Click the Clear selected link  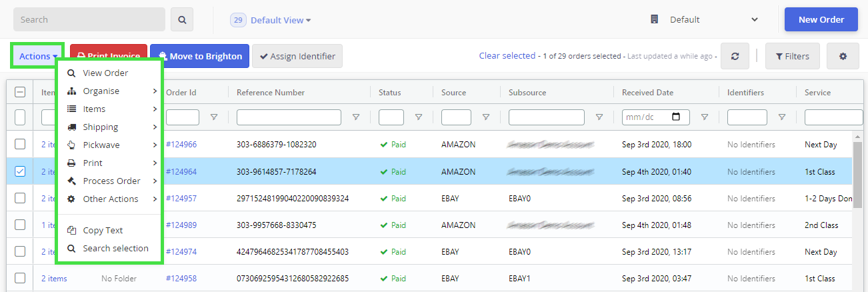pos(507,56)
